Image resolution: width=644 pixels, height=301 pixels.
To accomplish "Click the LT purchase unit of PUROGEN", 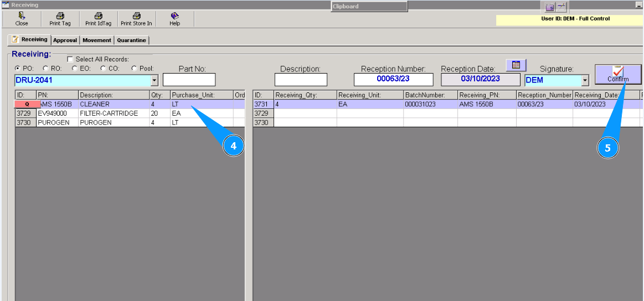I will (x=202, y=122).
